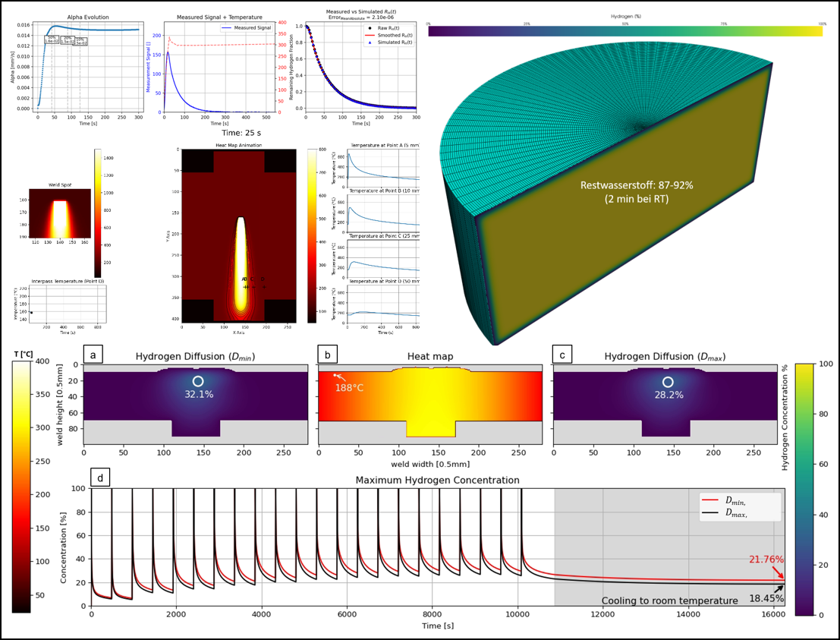Select the 'Measured Signal + Temperature' chart title

(x=219, y=17)
